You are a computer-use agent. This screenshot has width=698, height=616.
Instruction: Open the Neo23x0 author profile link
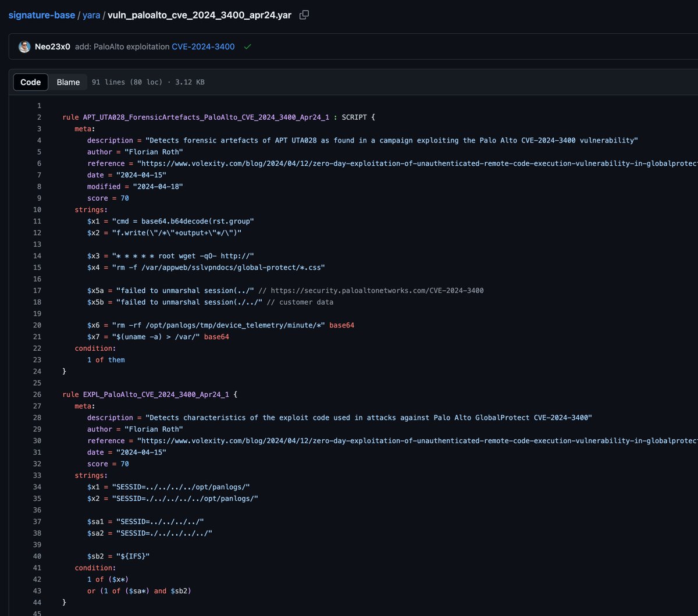pyautogui.click(x=52, y=47)
